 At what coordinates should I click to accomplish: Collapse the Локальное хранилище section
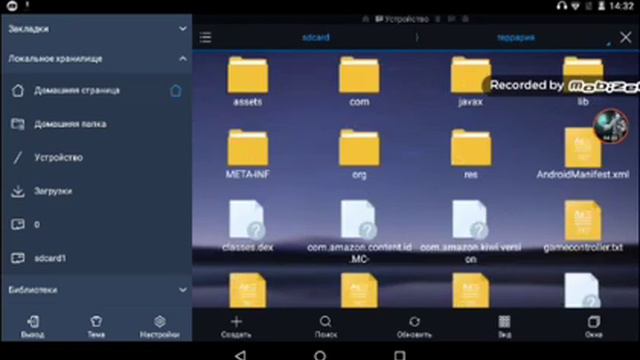point(97,59)
